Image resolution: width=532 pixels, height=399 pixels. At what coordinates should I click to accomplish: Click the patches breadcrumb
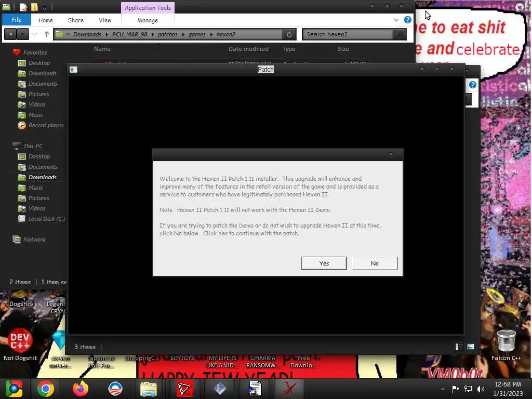[x=167, y=34]
